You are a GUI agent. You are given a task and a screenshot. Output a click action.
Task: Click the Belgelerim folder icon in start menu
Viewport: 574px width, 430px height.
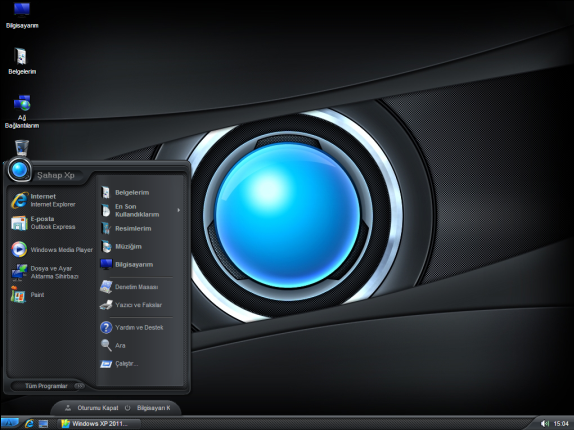tap(106, 192)
